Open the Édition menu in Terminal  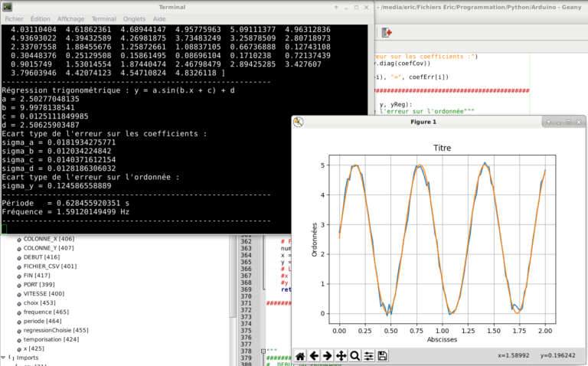[x=41, y=18]
